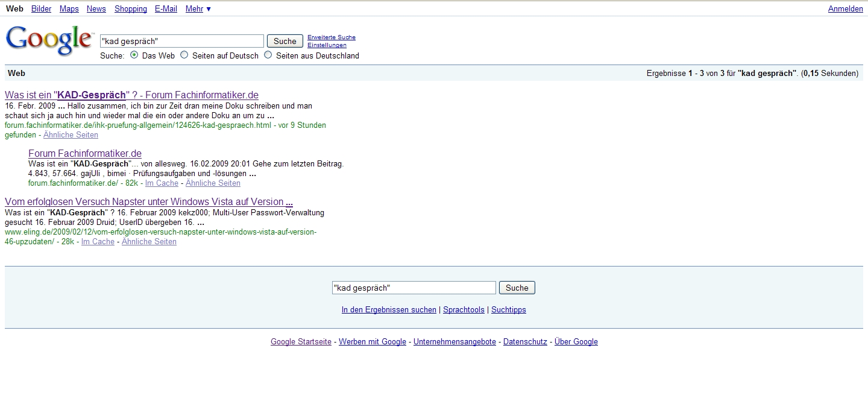Select the 'Seiten aus Deutschland' radio button
The image size is (868, 395).
[x=268, y=55]
